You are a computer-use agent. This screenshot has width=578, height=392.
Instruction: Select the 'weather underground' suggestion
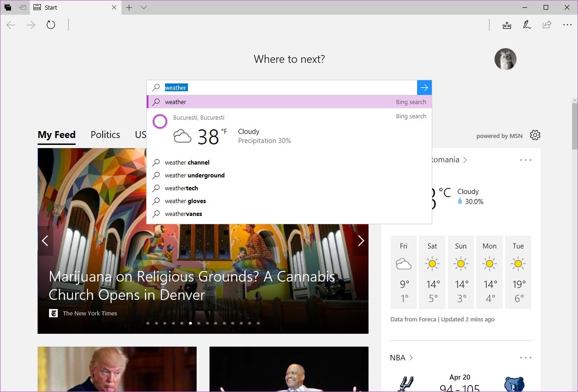(194, 175)
